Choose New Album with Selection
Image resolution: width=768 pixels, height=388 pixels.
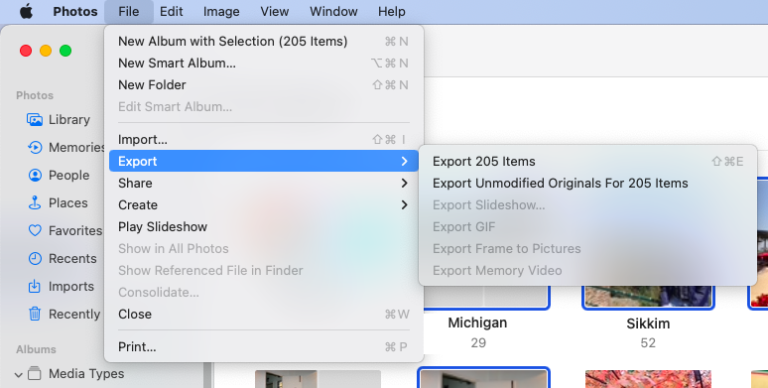click(264, 41)
